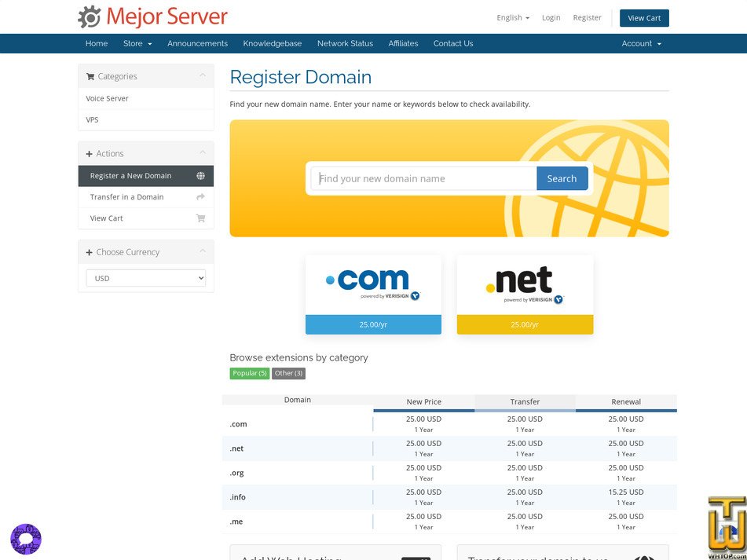The image size is (747, 560).
Task: Click the .org row in the pricing table
Action: [449, 472]
